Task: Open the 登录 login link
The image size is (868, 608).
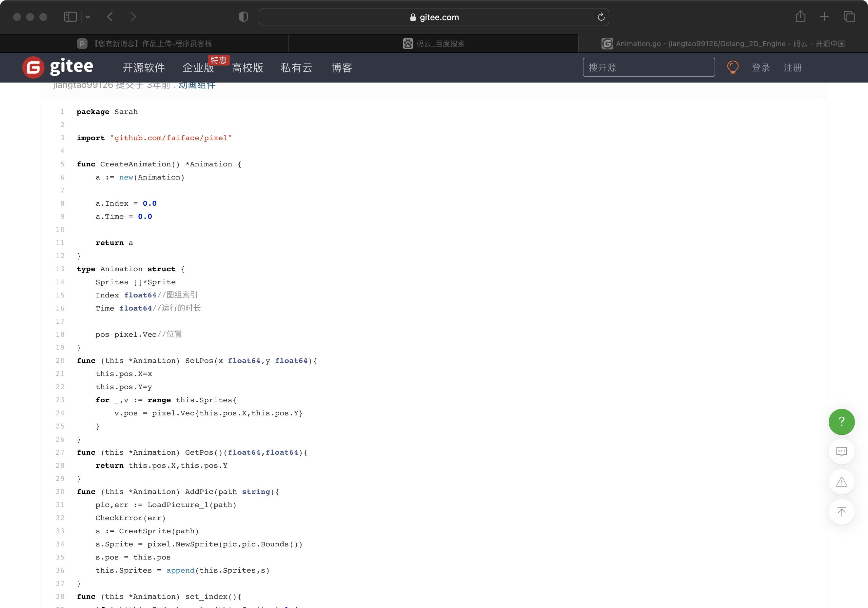Action: [760, 67]
